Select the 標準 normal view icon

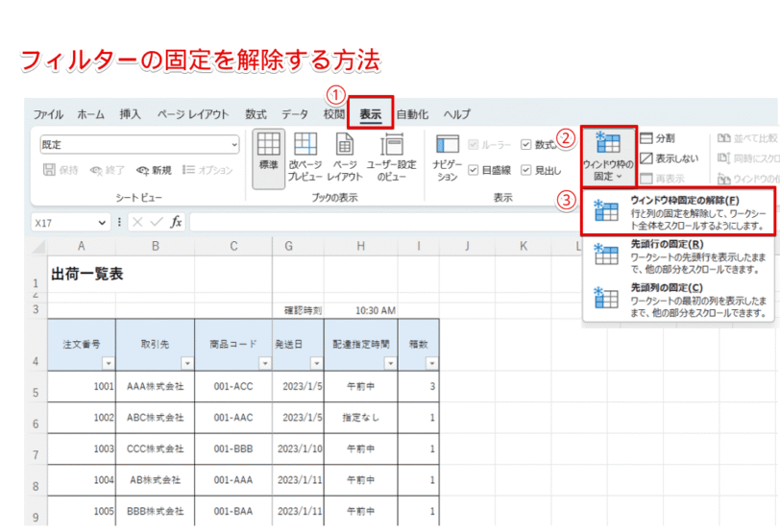(x=269, y=158)
